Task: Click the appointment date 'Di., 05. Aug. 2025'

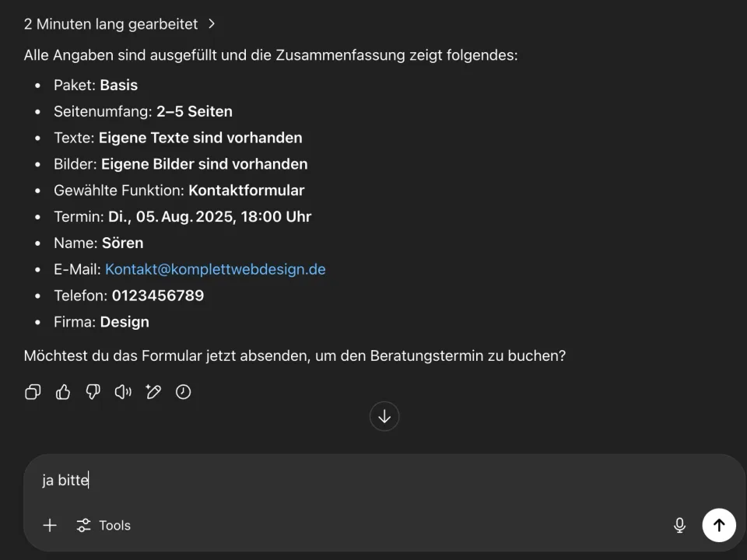Action: click(171, 217)
